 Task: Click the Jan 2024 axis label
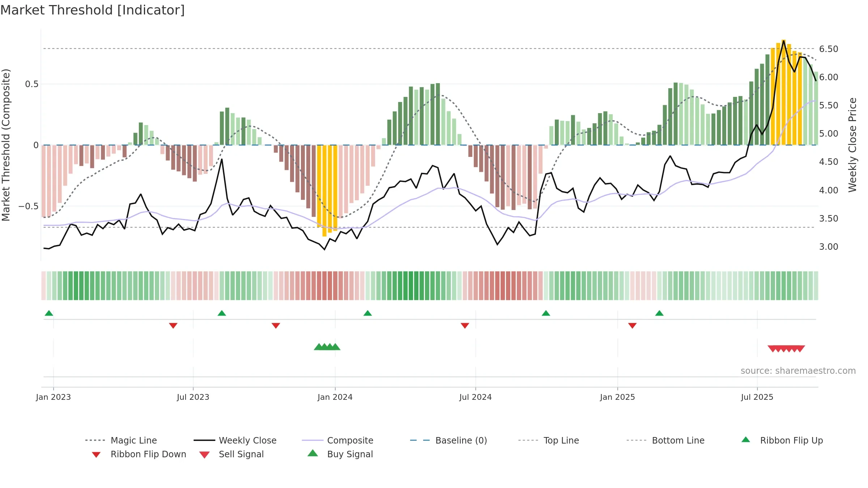tap(335, 397)
